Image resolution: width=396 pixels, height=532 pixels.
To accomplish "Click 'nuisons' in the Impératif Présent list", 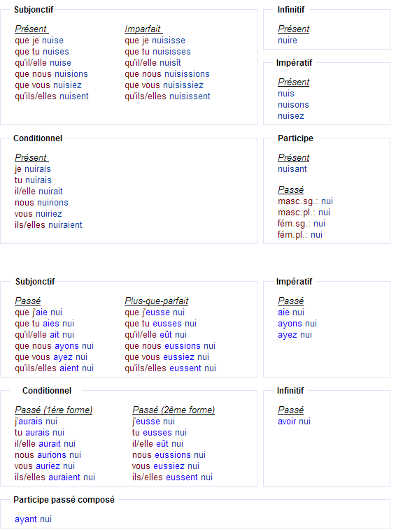I will pos(293,105).
